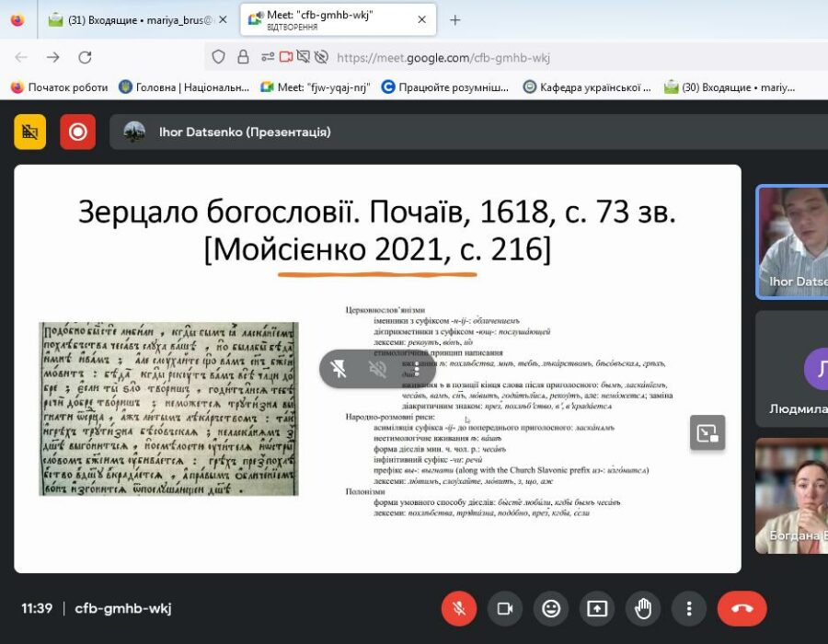Click the meet.google.com address bar

point(442,57)
